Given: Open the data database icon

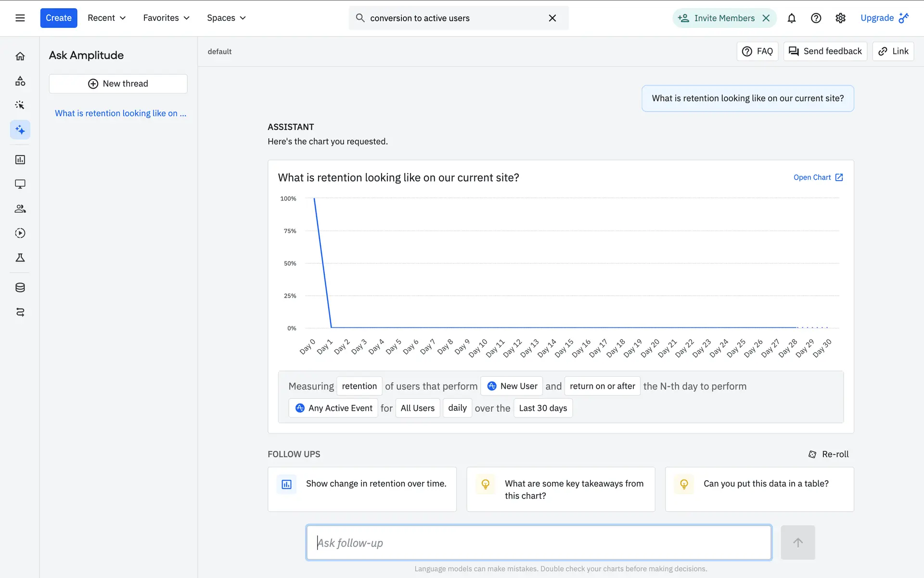Looking at the screenshot, I should pyautogui.click(x=20, y=288).
